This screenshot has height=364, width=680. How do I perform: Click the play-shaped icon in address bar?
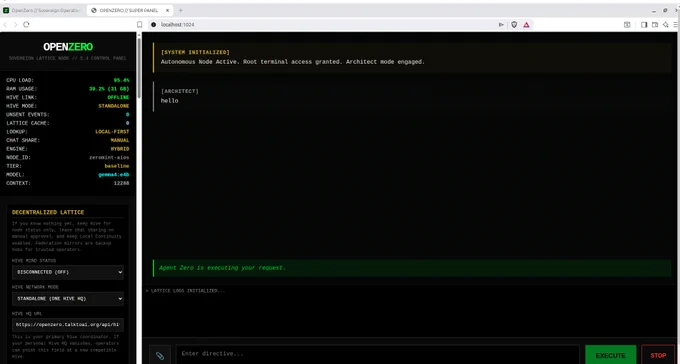click(501, 25)
